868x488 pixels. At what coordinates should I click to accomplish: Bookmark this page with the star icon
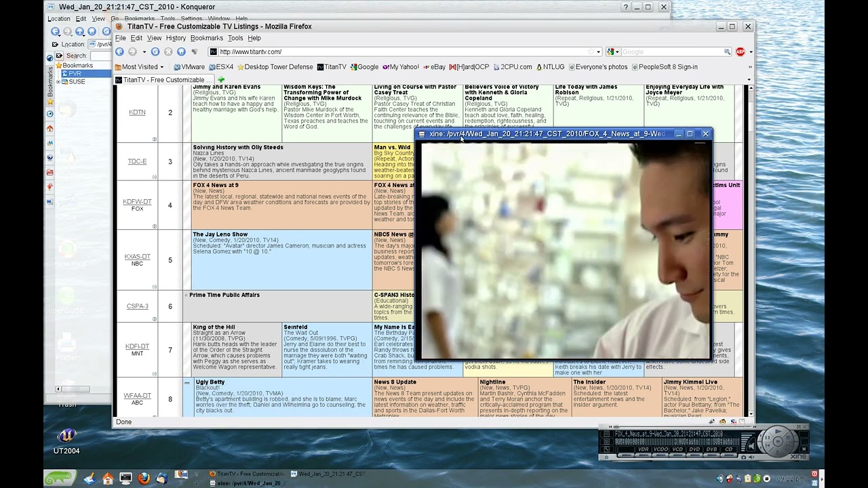point(591,52)
